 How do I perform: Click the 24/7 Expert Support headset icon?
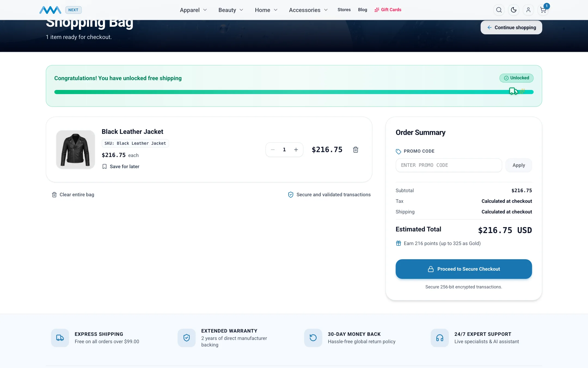coord(440,338)
